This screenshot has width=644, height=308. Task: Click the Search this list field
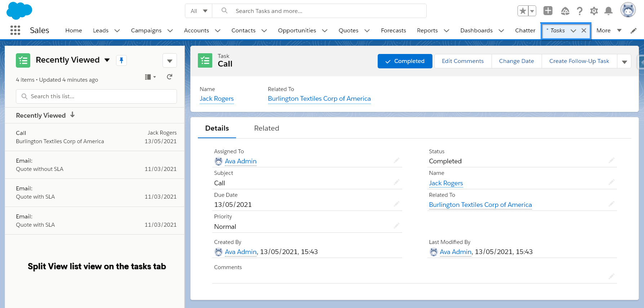97,96
